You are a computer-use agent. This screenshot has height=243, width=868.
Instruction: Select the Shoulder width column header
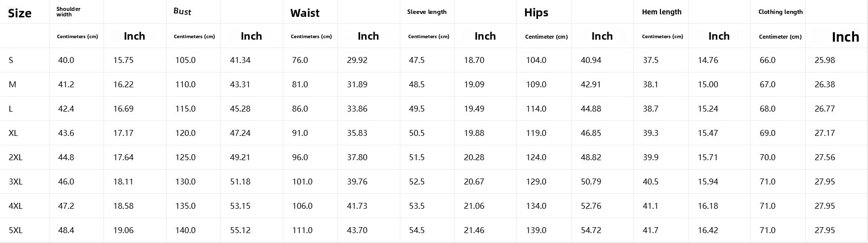pyautogui.click(x=68, y=12)
